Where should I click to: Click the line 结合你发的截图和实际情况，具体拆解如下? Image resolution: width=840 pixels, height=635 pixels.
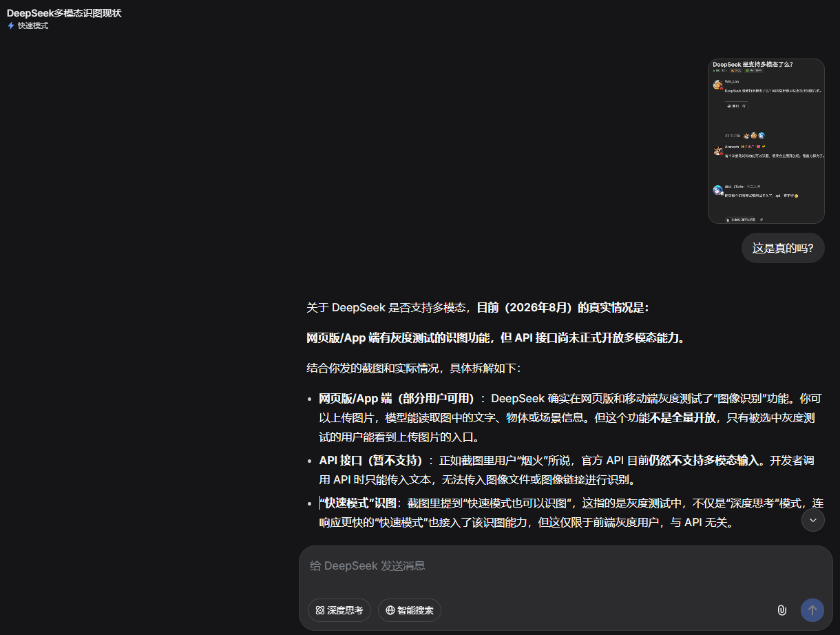414,368
